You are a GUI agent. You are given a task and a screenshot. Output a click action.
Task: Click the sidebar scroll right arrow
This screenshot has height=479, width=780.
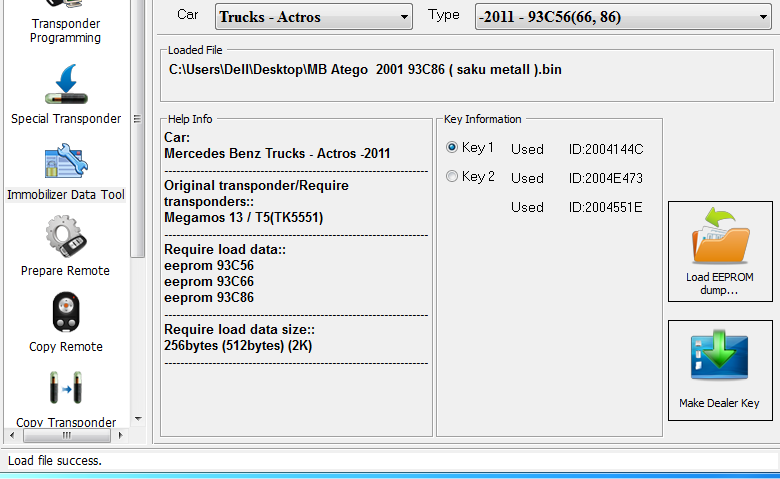tap(120, 435)
